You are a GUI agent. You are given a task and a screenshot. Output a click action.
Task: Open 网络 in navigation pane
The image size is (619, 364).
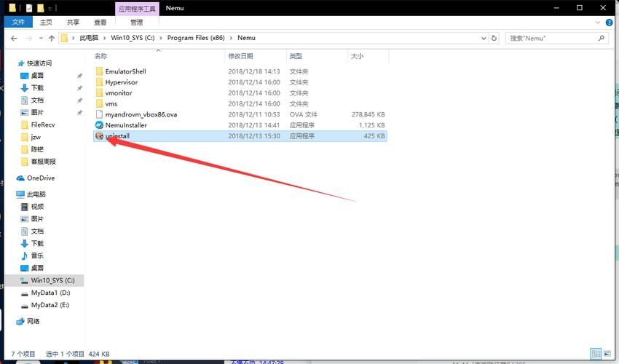point(33,321)
